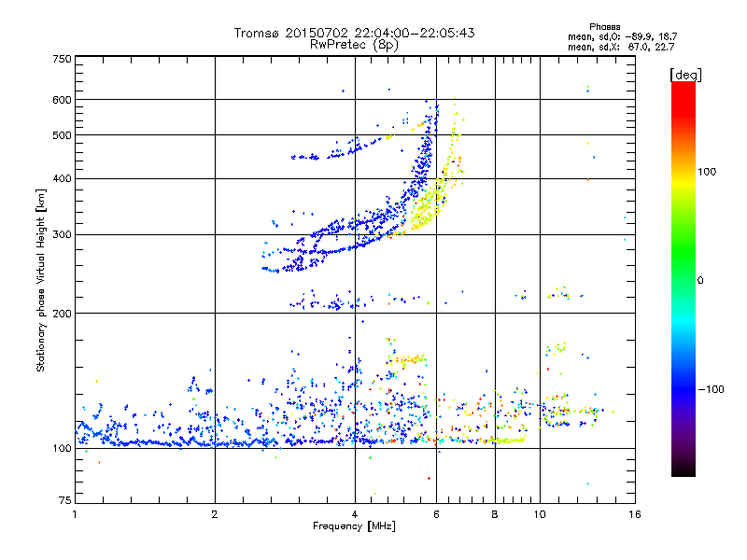Click the x-axis tick label "6"
The height and width of the screenshot is (560, 747).
click(436, 514)
